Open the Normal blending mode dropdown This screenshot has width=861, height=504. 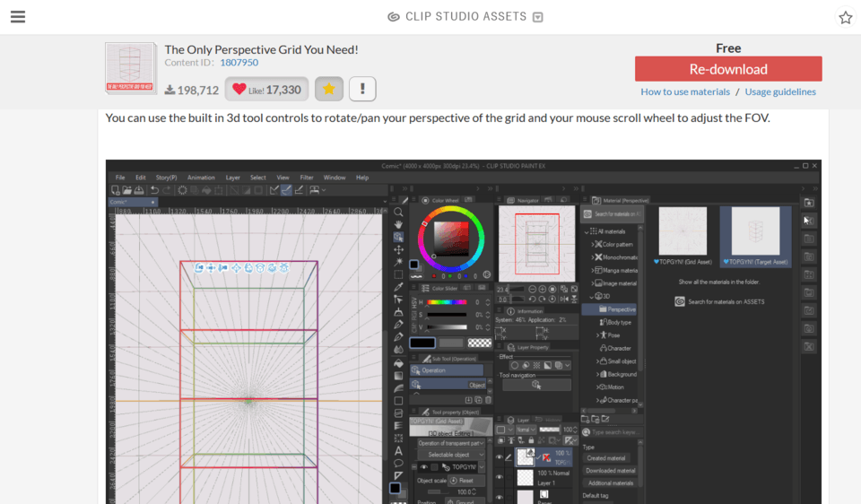pos(525,430)
